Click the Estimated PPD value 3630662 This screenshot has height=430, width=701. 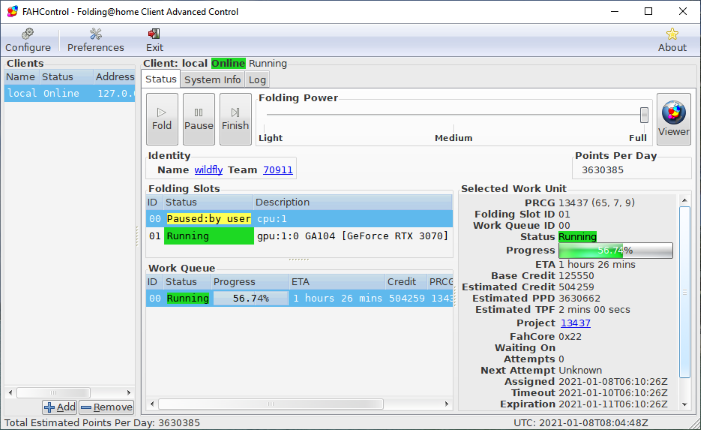pos(579,298)
